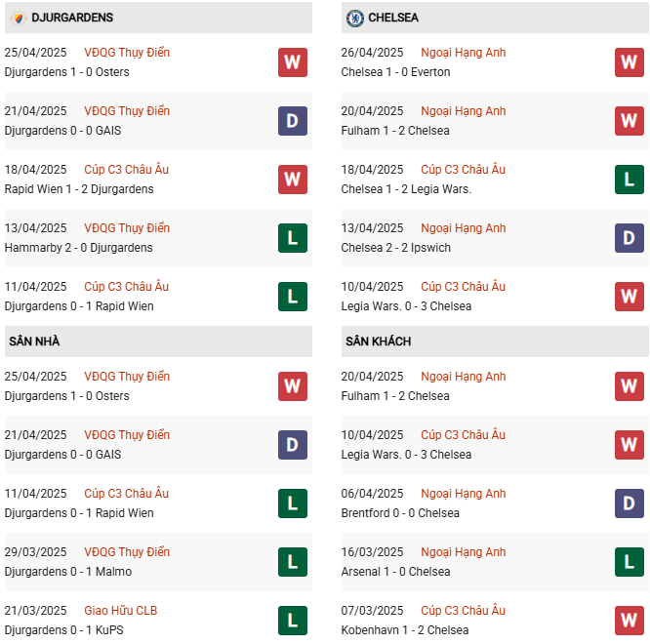650x644 pixels.
Task: Open Brentford 0-0 Chelsea match
Action: tap(400, 513)
